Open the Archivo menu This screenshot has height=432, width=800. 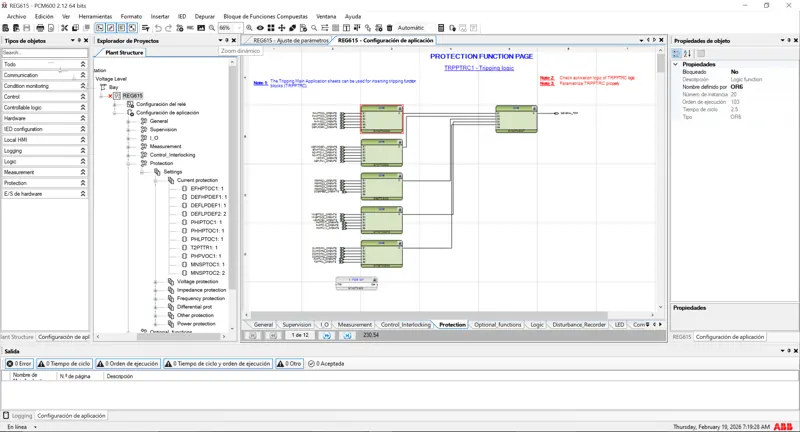point(16,16)
